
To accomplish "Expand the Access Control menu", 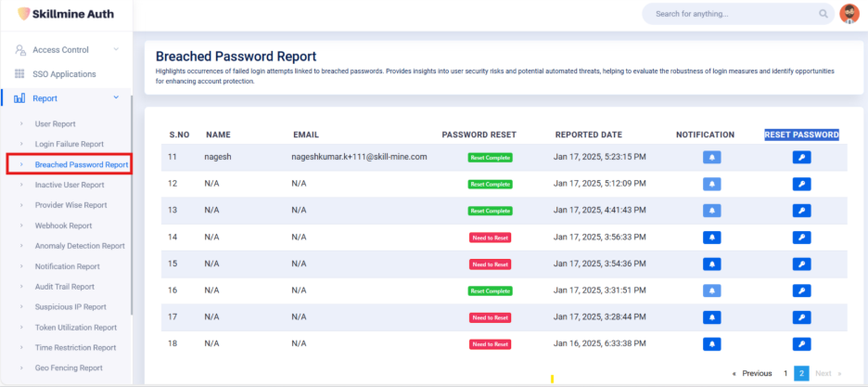I will click(x=115, y=49).
